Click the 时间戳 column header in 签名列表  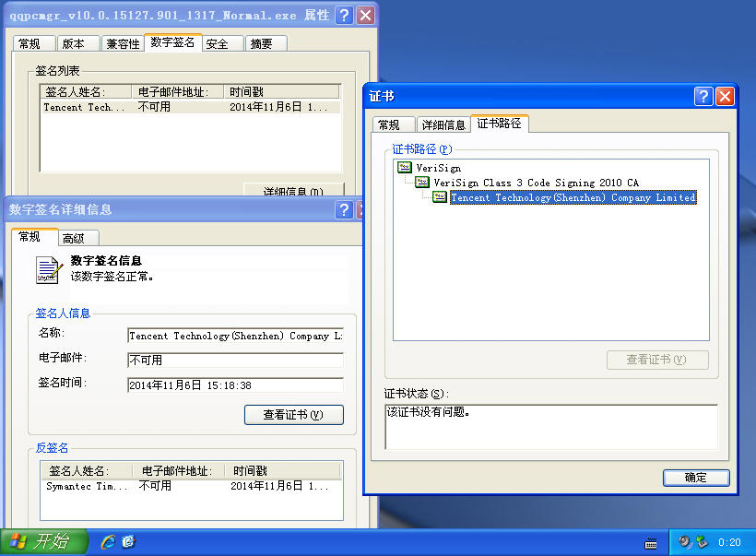pos(282,91)
